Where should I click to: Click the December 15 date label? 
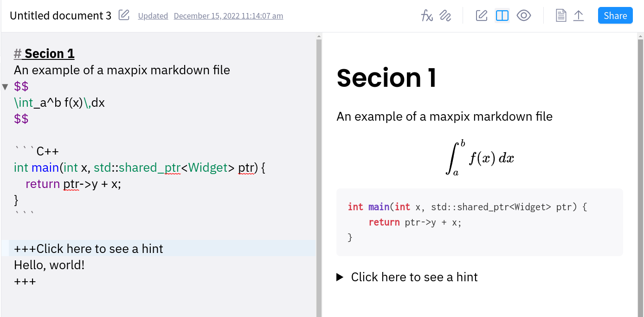228,15
